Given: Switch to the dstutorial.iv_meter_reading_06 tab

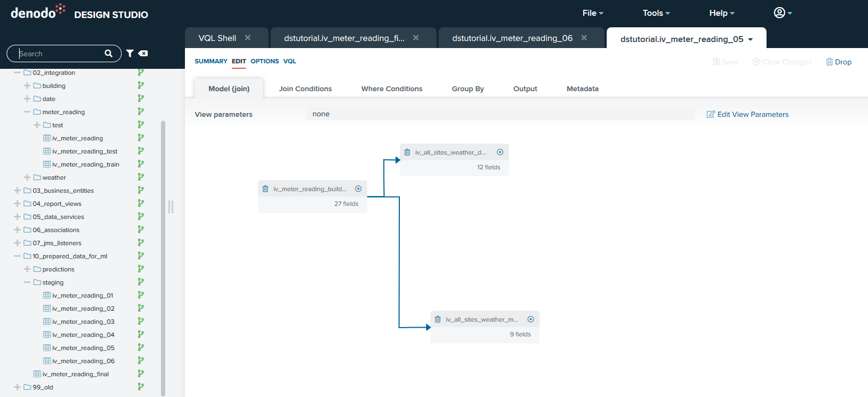Looking at the screenshot, I should [x=512, y=38].
